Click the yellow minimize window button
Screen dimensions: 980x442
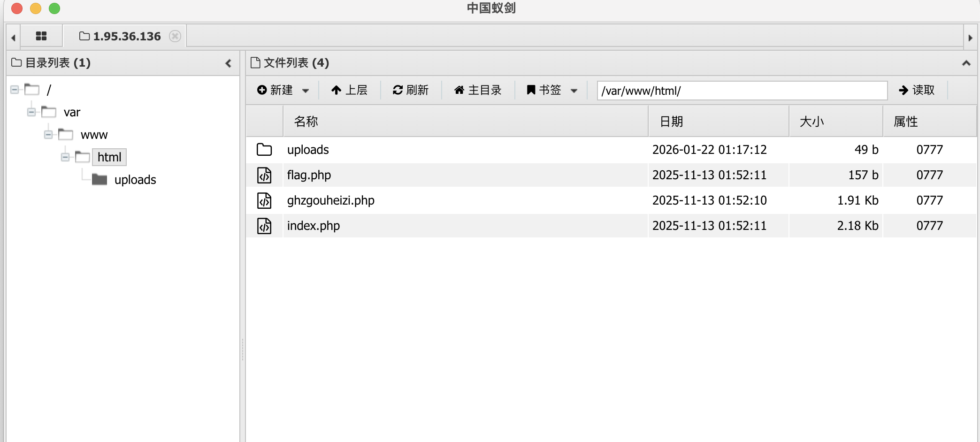(36, 8)
